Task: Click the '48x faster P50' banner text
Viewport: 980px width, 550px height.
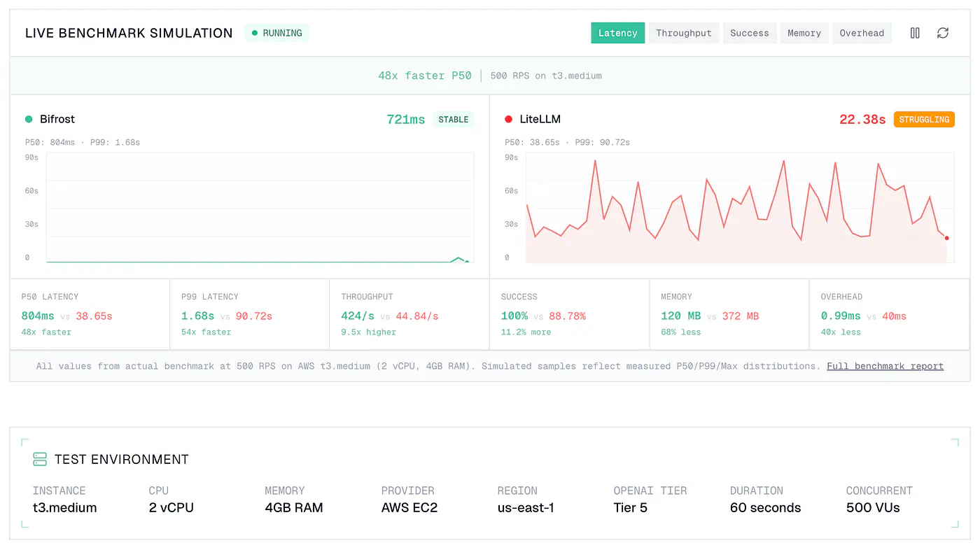Action: [x=425, y=76]
